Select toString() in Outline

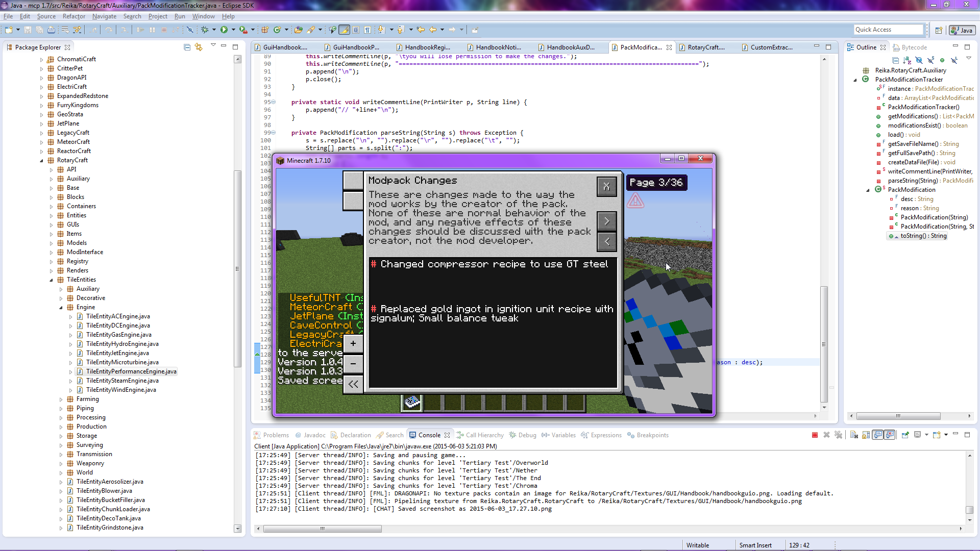pyautogui.click(x=923, y=236)
